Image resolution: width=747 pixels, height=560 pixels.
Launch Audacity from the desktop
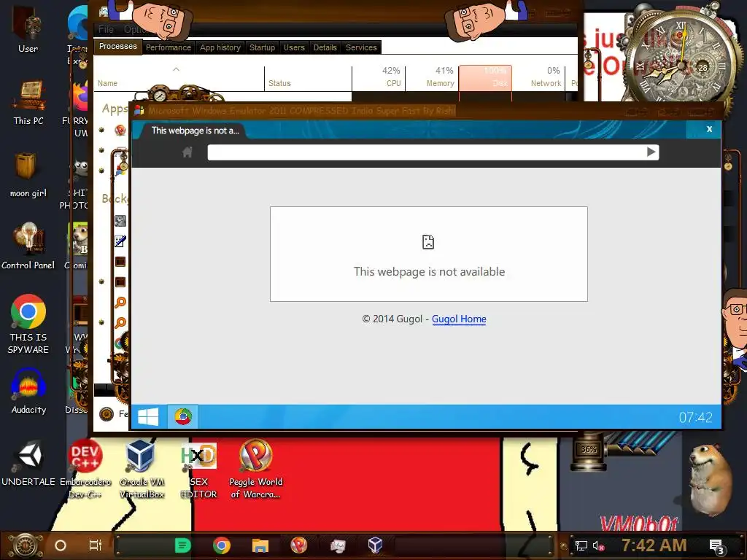point(28,391)
